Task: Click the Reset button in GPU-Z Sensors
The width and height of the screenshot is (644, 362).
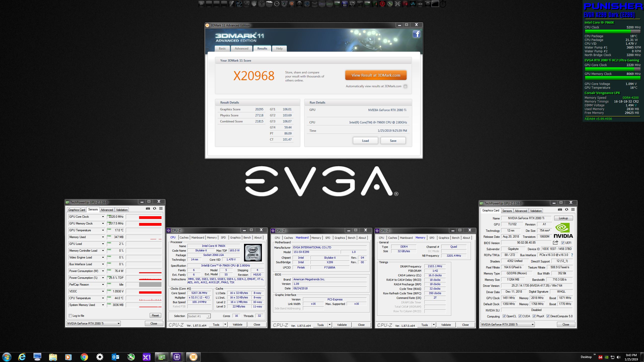Action: coord(155,315)
